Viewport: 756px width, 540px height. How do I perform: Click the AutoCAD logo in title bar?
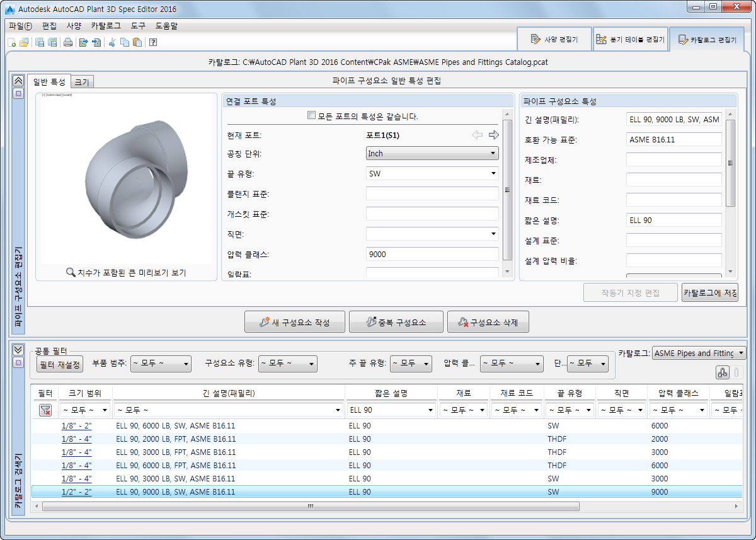[x=10, y=9]
